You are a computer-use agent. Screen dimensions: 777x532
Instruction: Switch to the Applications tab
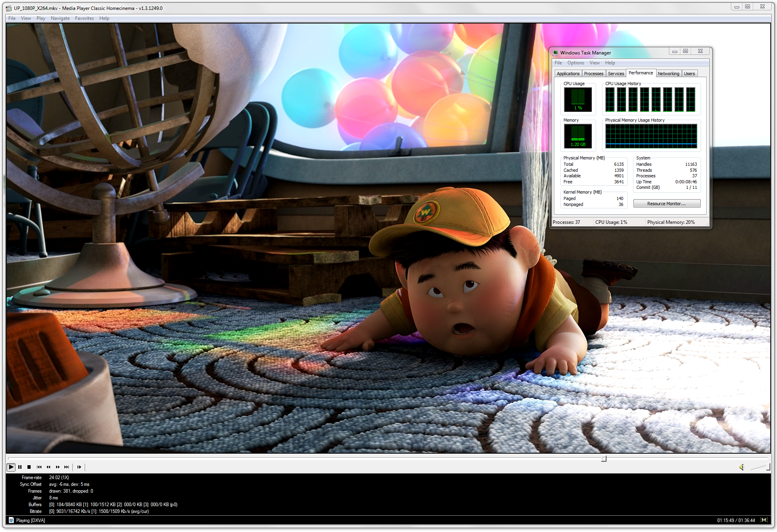(x=568, y=74)
